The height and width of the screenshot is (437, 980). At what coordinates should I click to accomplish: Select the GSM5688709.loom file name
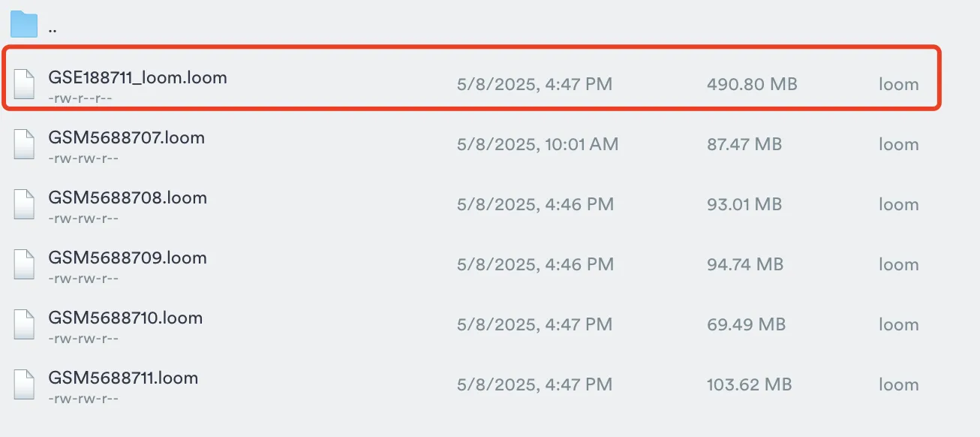(128, 258)
